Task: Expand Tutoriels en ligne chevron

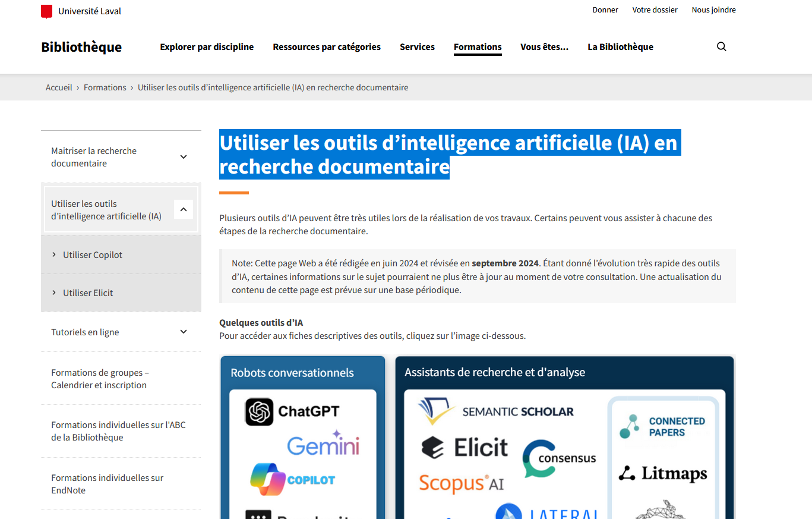Action: (x=184, y=332)
